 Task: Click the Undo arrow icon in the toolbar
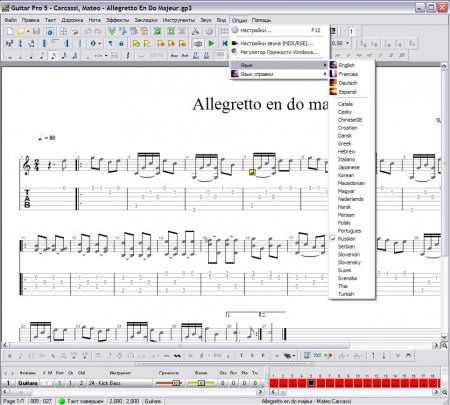point(88,31)
